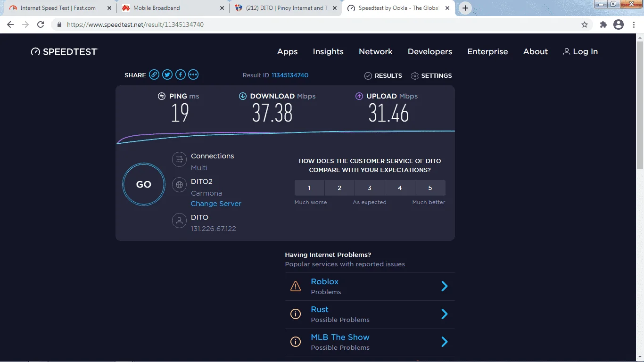Click the DITO2 server globe icon
The image size is (644, 362).
(179, 185)
